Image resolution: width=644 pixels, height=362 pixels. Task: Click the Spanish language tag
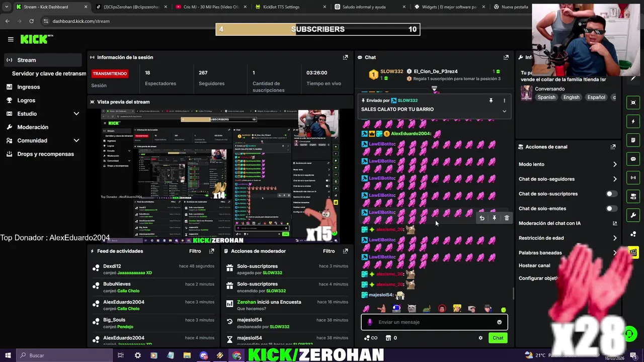click(x=546, y=97)
